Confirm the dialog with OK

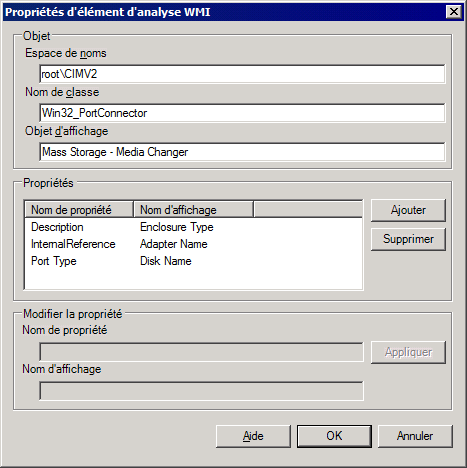click(334, 436)
